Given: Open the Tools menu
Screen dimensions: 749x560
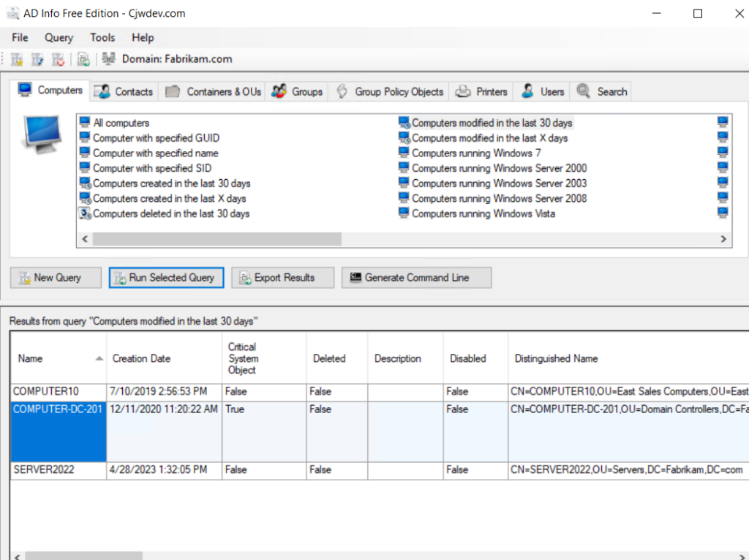Looking at the screenshot, I should click(102, 37).
